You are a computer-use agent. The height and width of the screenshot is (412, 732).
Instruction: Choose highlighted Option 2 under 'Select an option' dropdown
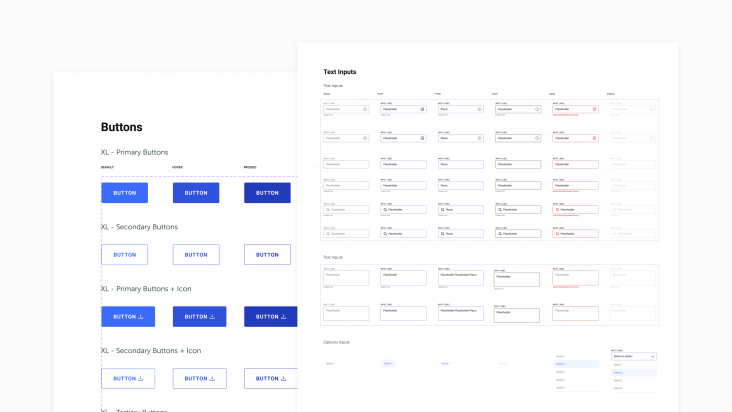coord(633,372)
